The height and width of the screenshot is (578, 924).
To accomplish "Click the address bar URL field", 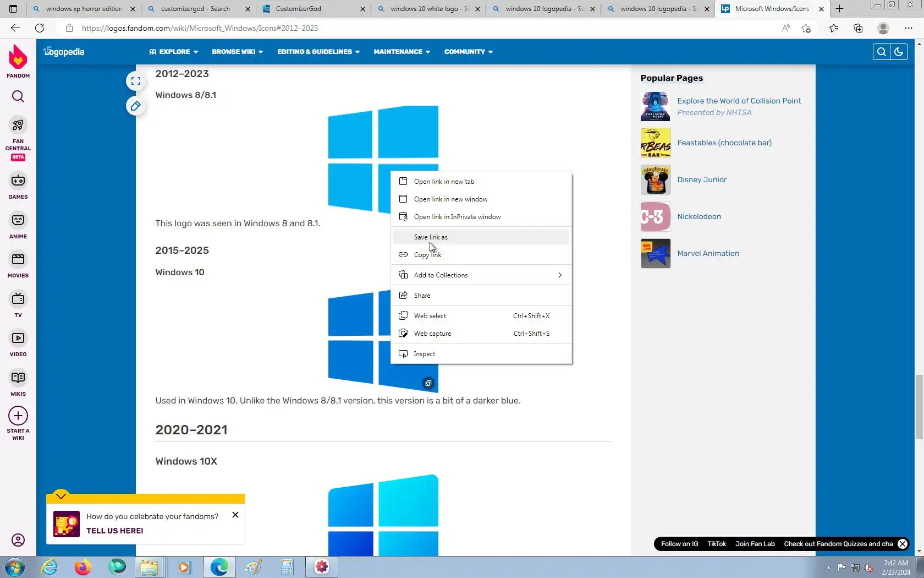I will (418, 28).
